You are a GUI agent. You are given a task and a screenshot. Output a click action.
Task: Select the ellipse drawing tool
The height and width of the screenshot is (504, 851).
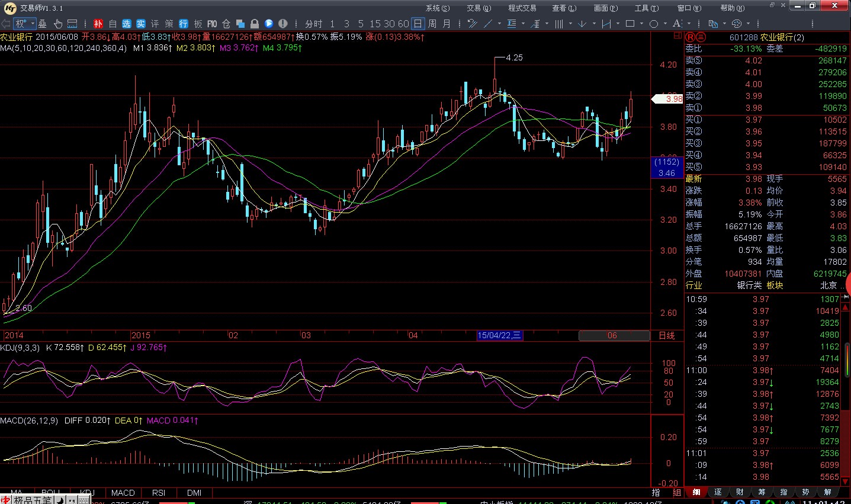point(654,24)
